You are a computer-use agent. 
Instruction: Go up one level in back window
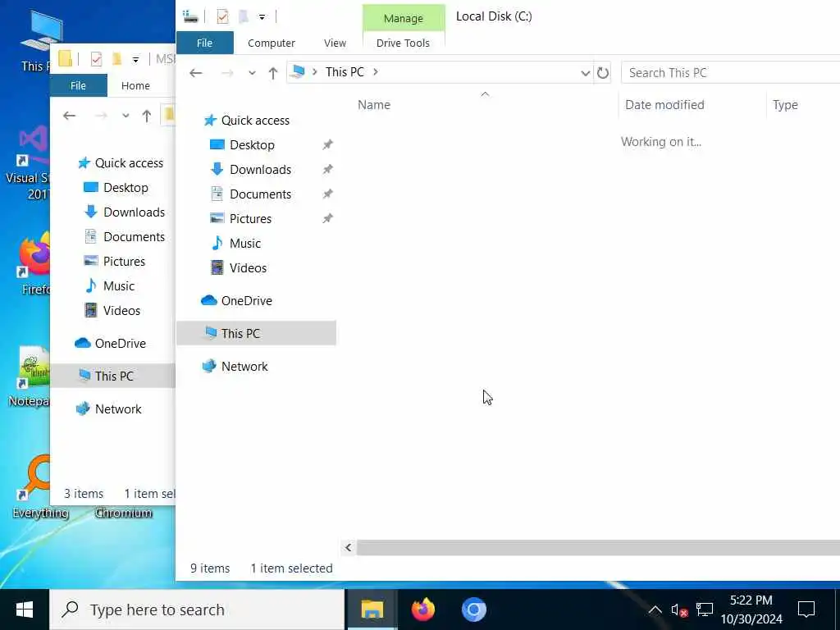coord(146,116)
